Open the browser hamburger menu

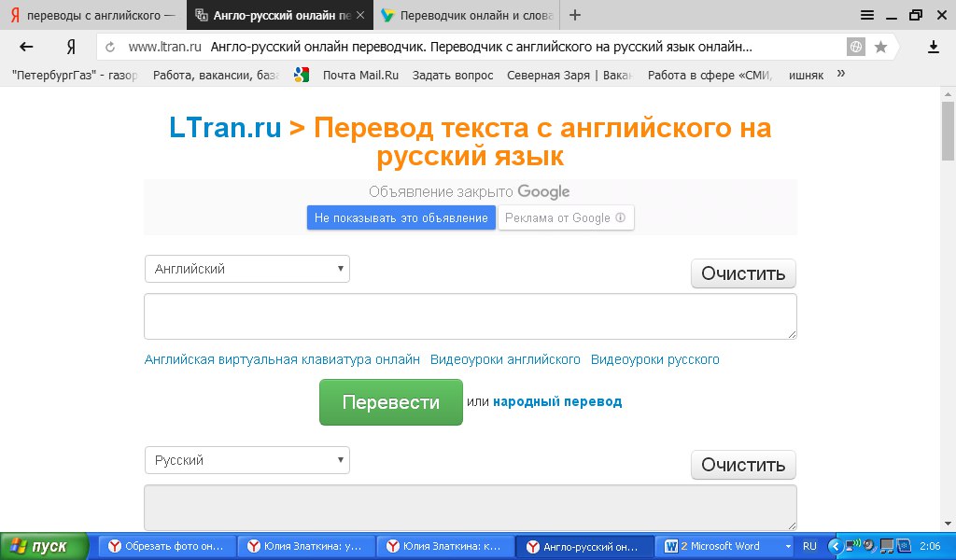coord(867,15)
